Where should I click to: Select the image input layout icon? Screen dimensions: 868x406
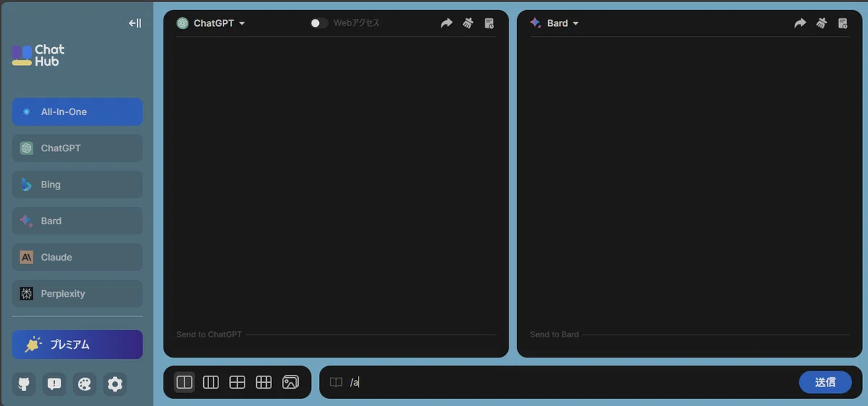(290, 382)
